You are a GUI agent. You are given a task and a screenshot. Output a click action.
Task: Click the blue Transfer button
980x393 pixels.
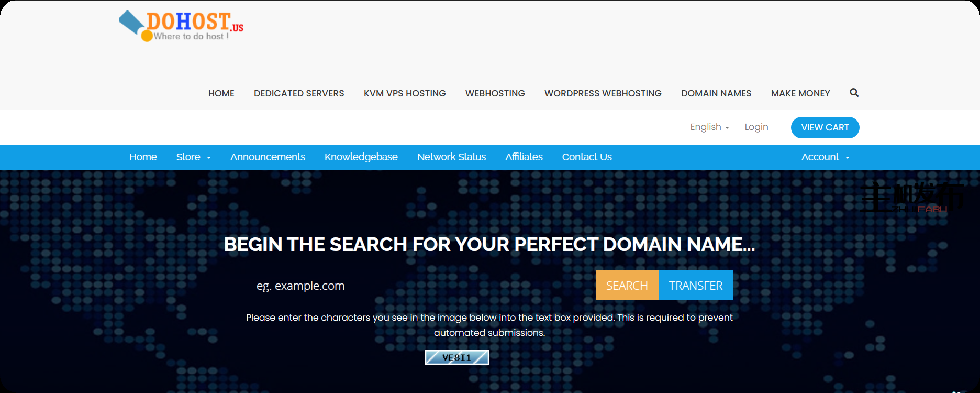(695, 286)
